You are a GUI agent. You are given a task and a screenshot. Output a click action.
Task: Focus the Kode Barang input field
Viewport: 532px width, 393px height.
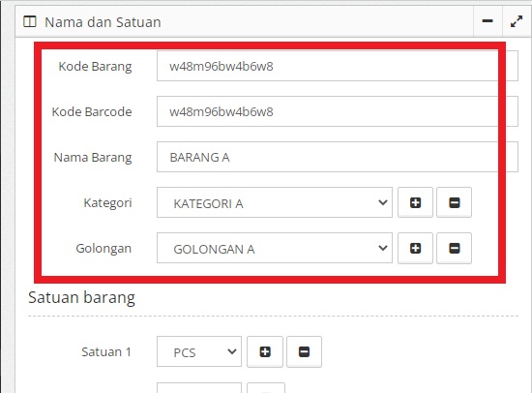338,66
